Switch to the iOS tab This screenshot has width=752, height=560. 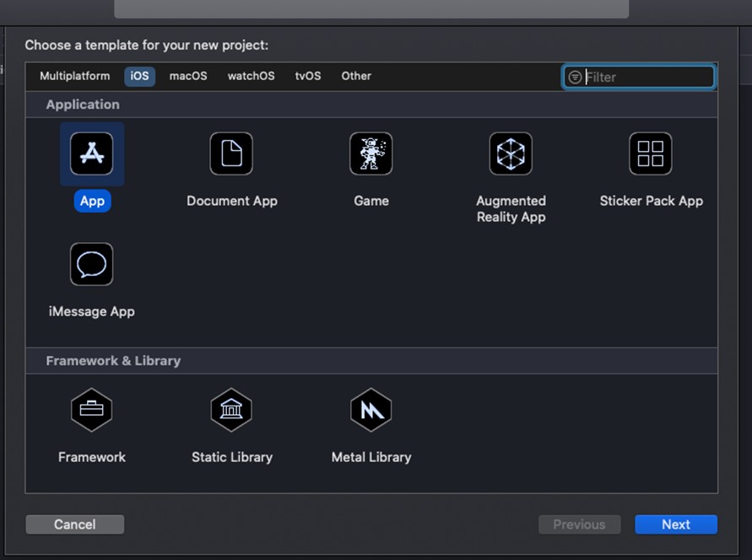coord(139,76)
